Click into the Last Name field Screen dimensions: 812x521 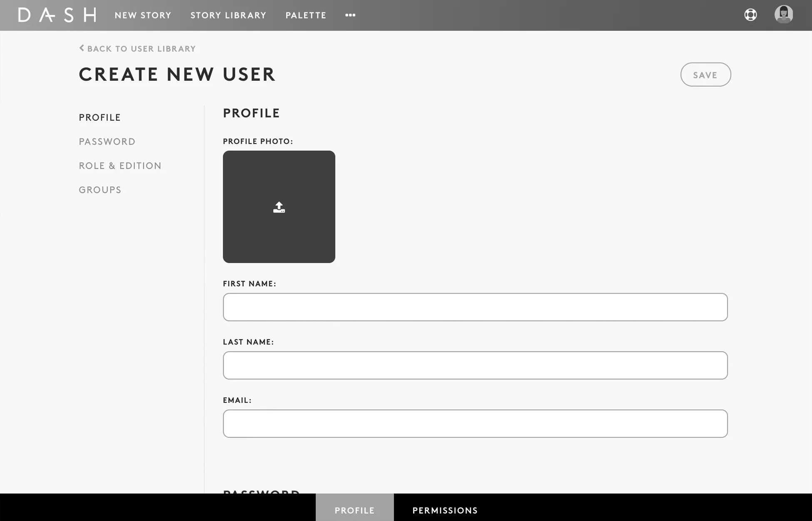[475, 365]
